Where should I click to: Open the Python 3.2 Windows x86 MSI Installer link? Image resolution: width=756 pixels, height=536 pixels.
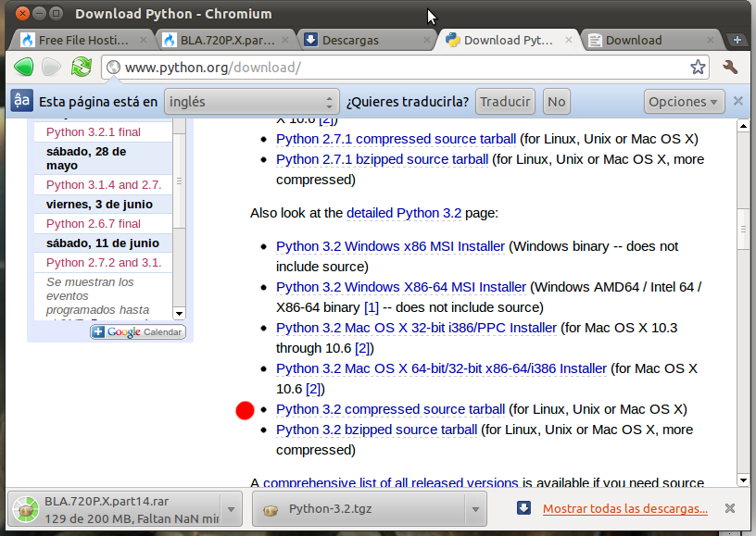(391, 246)
